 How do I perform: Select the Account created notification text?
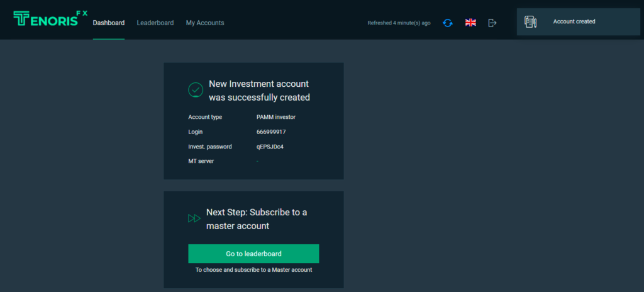tap(574, 21)
